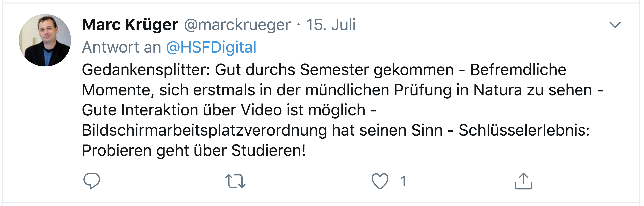Click the like count number 1

point(403,181)
